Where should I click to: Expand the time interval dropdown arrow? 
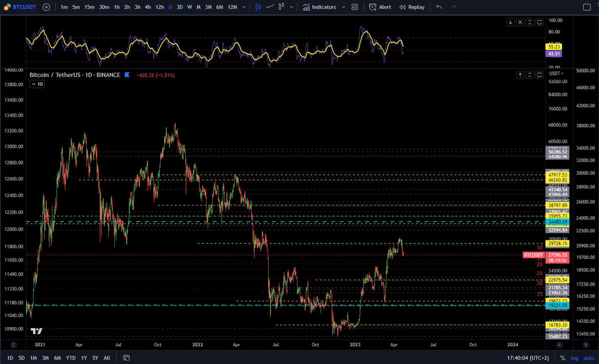(243, 7)
